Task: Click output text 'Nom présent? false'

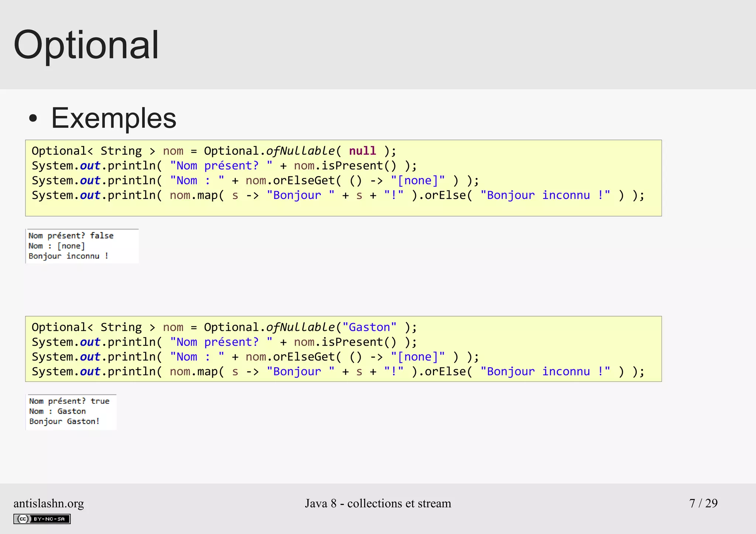Action: click(71, 236)
